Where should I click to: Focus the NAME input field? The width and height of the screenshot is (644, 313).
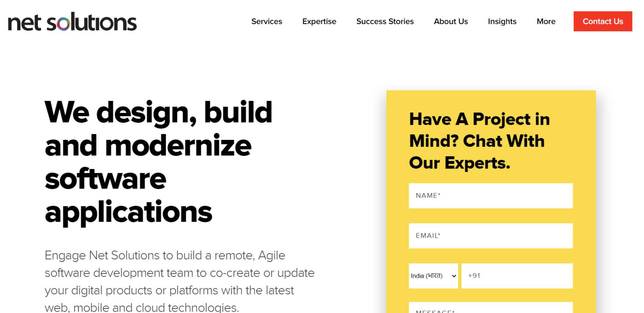[x=490, y=196]
